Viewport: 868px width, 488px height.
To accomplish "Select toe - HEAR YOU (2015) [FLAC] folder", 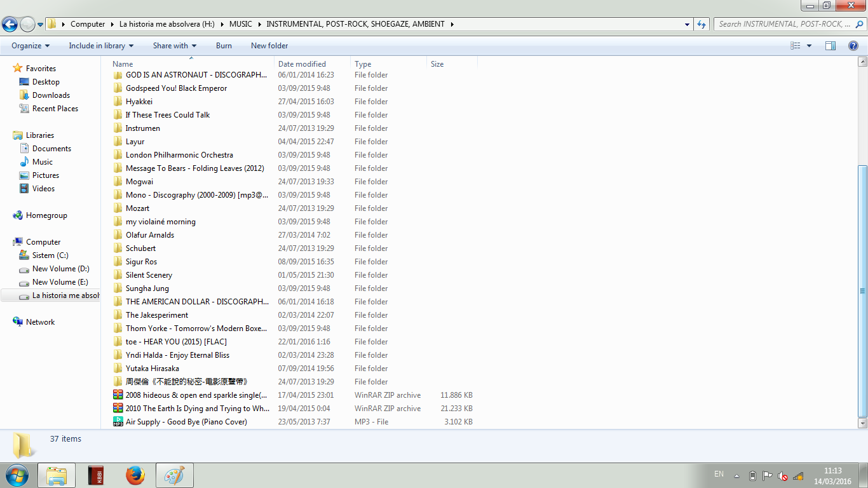I will click(176, 342).
